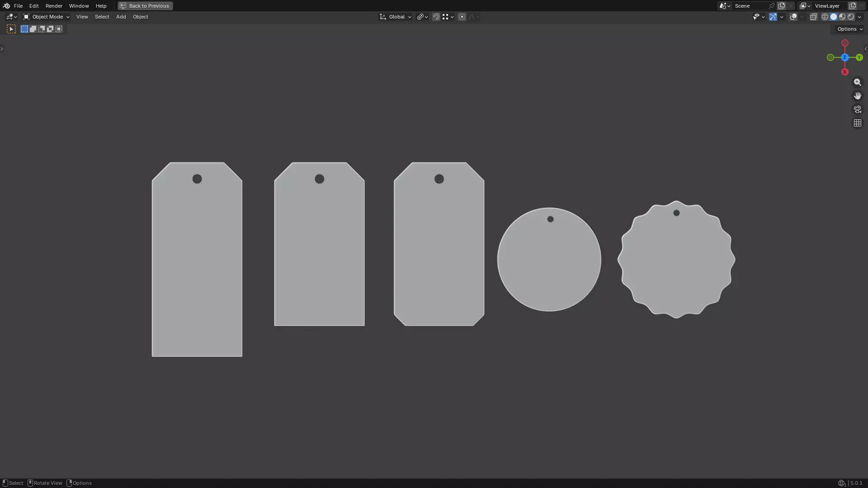Screen dimensions: 868x488
Task: Add a new view layer icon
Action: [x=853, y=6]
